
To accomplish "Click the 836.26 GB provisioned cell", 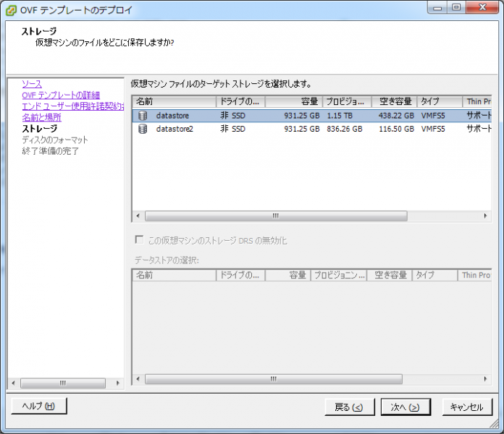I will tap(345, 129).
